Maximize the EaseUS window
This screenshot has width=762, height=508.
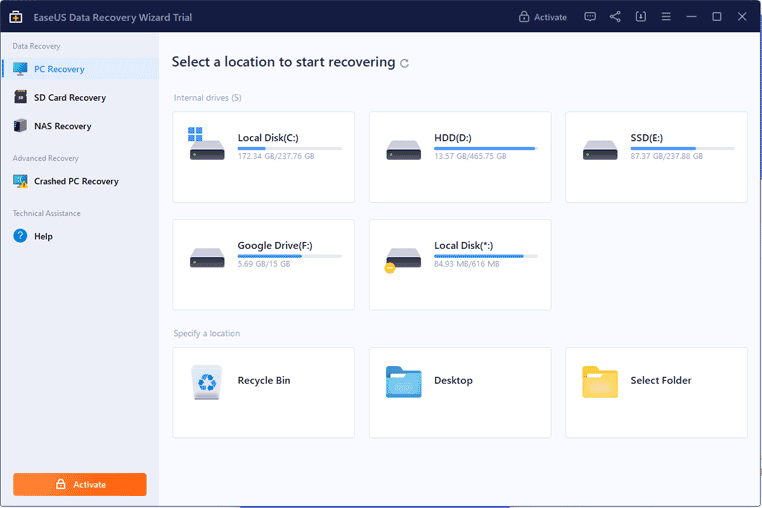tap(717, 17)
